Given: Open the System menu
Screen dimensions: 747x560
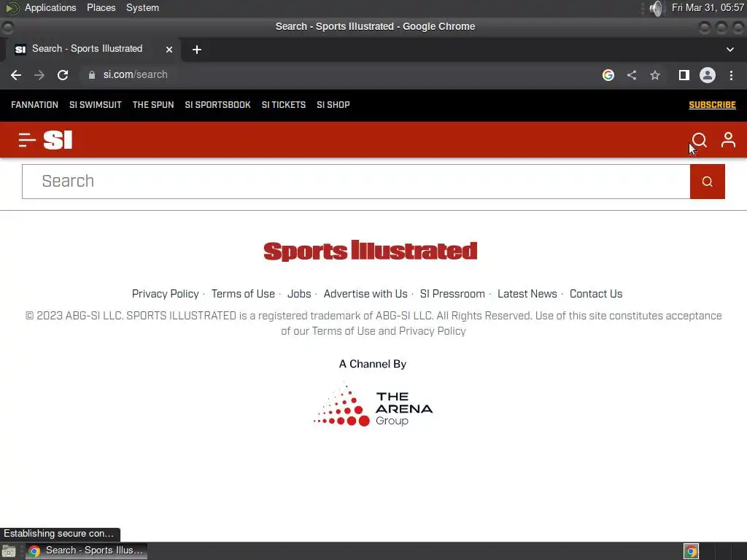Looking at the screenshot, I should pos(142,7).
